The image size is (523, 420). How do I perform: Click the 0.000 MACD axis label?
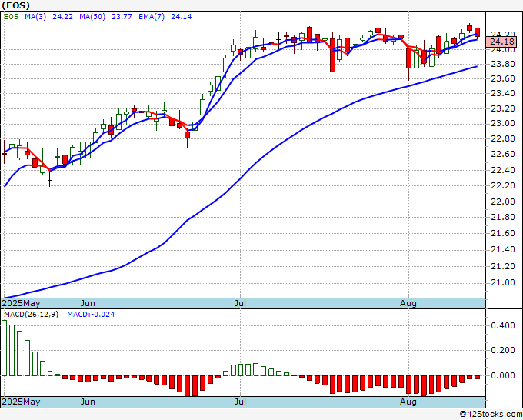503,375
